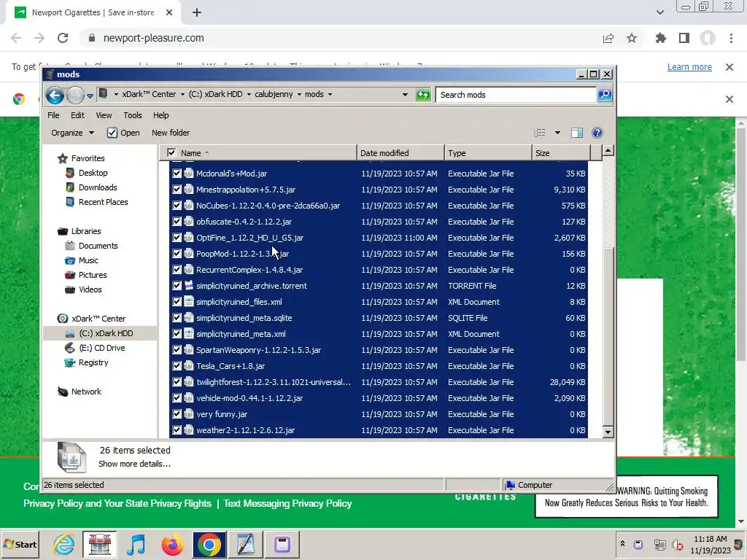
Task: Open Text Messaging Privacy Policy link
Action: (x=287, y=503)
